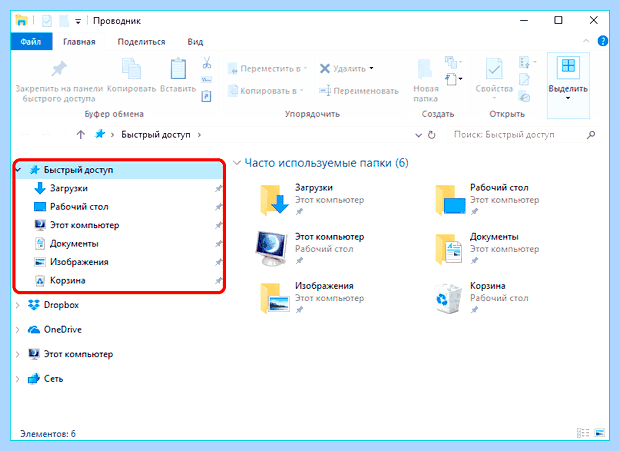The width and height of the screenshot is (620, 451).
Task: Switch to the Вид tab
Action: pyautogui.click(x=195, y=42)
